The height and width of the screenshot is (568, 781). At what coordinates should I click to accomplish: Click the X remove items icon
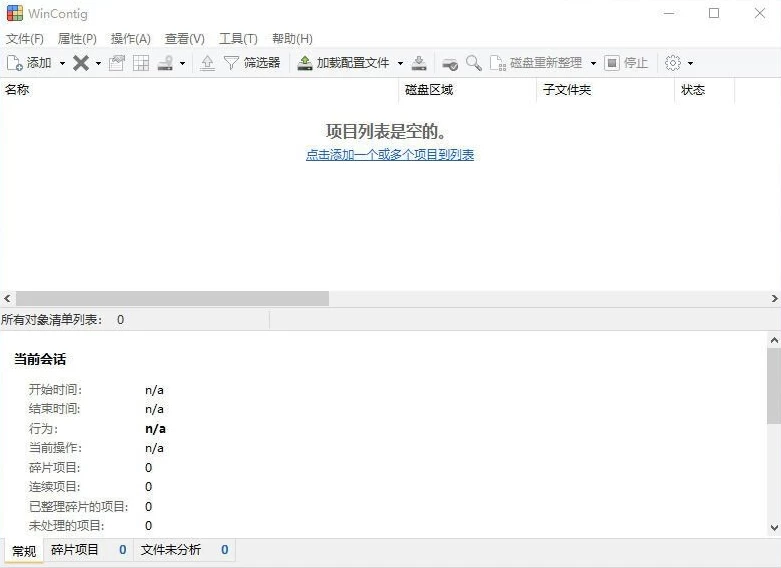coord(81,63)
